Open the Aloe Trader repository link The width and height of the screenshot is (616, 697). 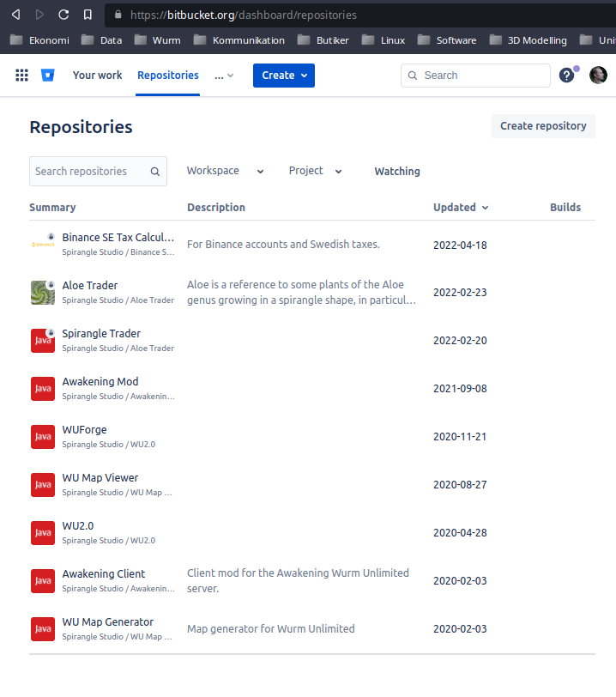[90, 285]
